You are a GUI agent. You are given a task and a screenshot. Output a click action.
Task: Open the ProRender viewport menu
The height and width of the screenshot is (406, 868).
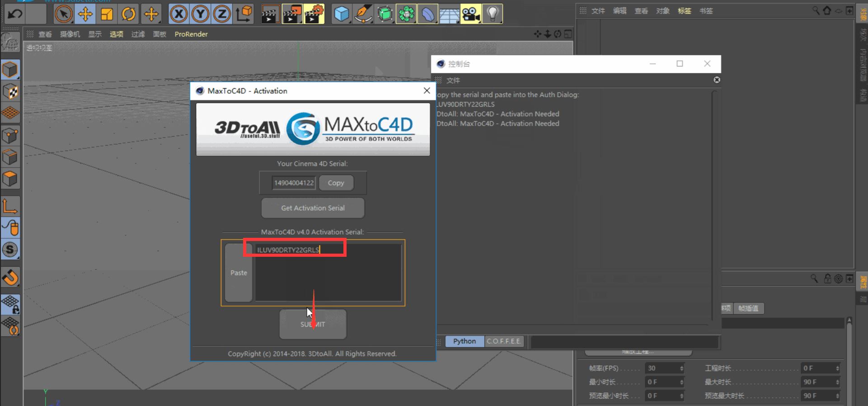tap(191, 34)
